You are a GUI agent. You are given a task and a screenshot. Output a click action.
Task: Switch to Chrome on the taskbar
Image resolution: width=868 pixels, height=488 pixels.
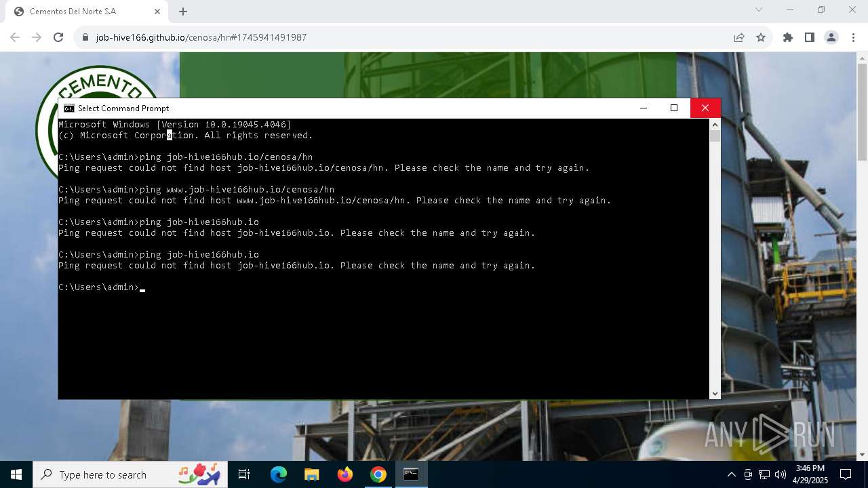[x=378, y=474]
